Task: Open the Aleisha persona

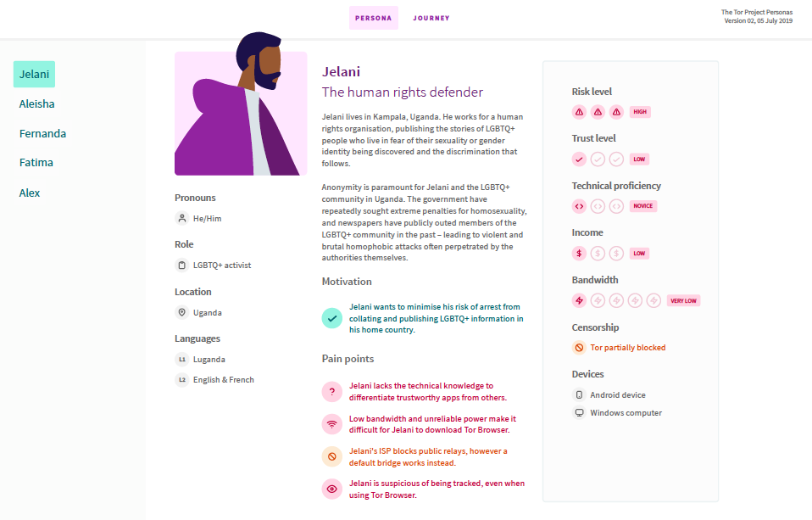Action: [x=36, y=104]
